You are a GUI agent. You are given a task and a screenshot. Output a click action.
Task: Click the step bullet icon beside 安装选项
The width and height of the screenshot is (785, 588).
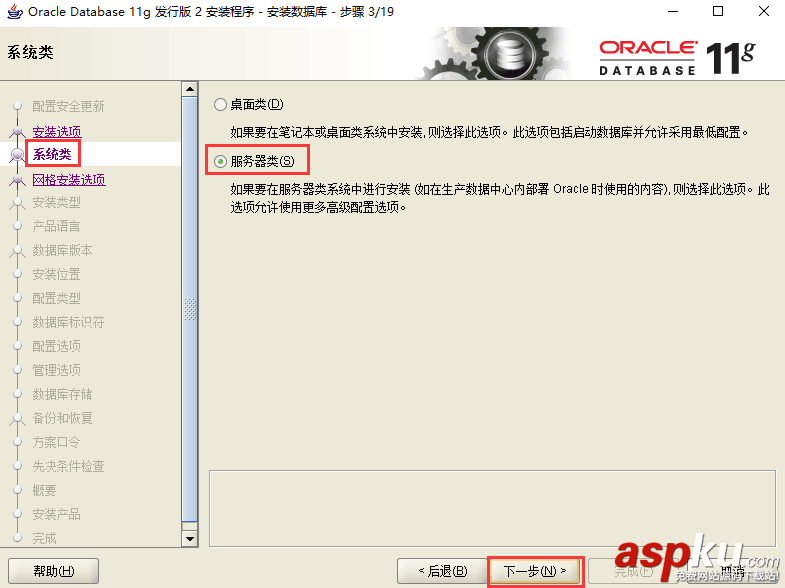pyautogui.click(x=18, y=131)
